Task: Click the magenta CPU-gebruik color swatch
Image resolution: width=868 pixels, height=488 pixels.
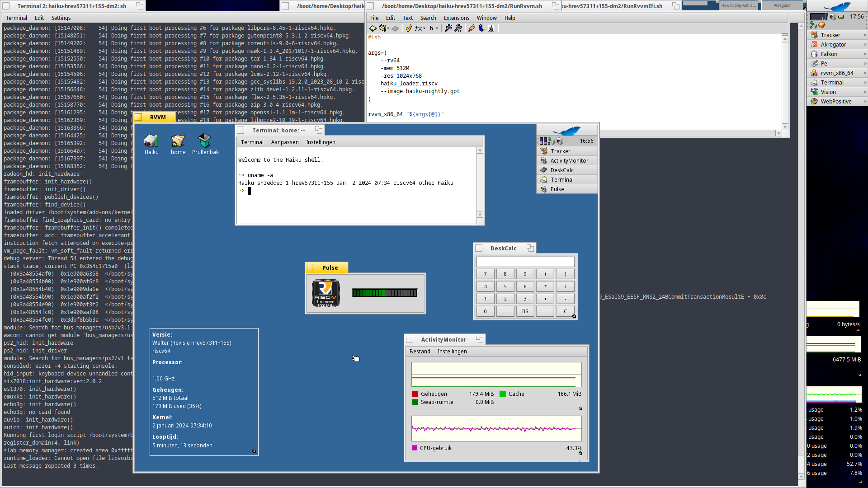Action: tap(415, 448)
